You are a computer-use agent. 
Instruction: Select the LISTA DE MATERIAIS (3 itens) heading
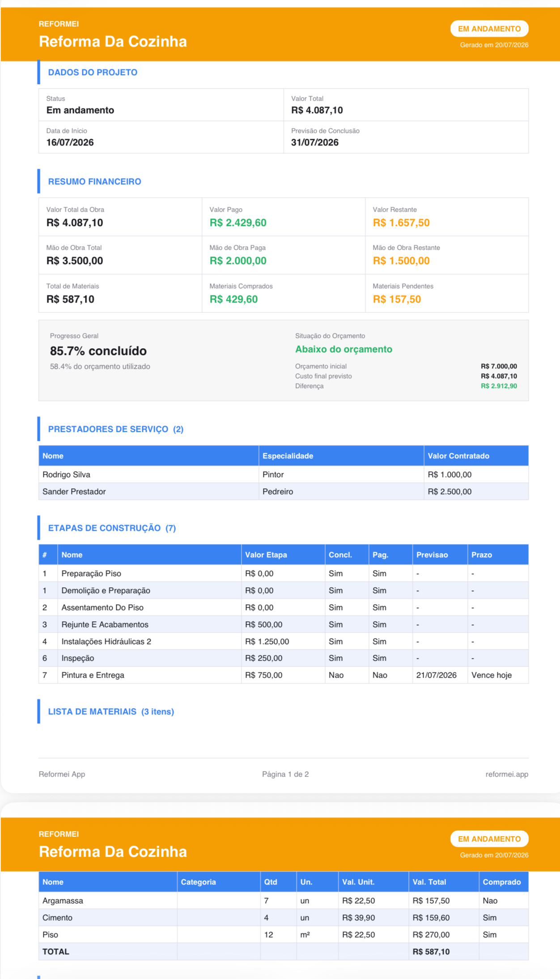pyautogui.click(x=111, y=712)
